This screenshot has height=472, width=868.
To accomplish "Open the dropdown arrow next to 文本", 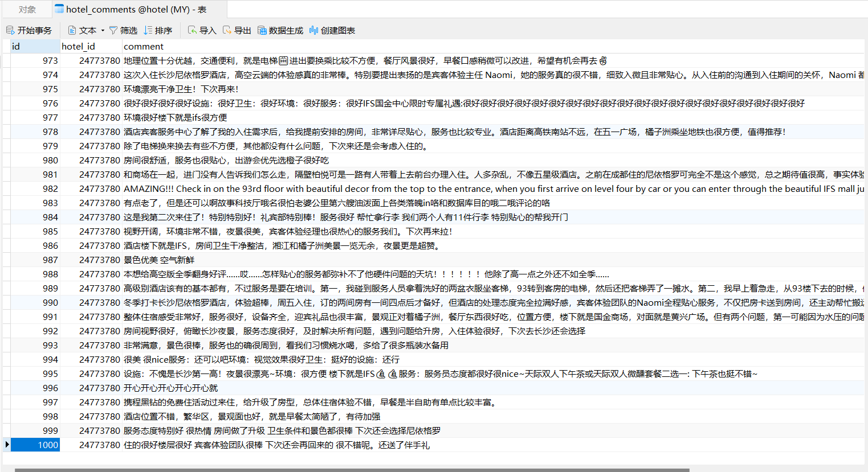I will pos(103,31).
